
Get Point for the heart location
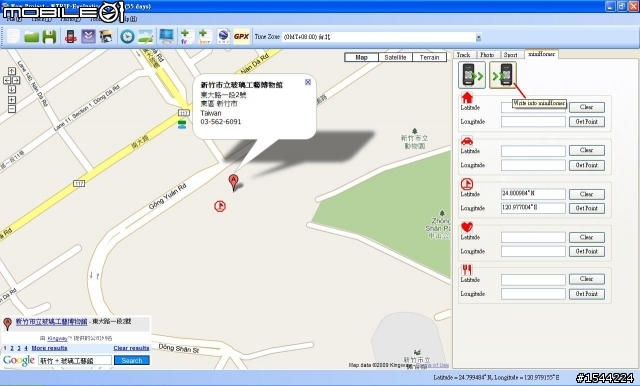click(x=587, y=251)
